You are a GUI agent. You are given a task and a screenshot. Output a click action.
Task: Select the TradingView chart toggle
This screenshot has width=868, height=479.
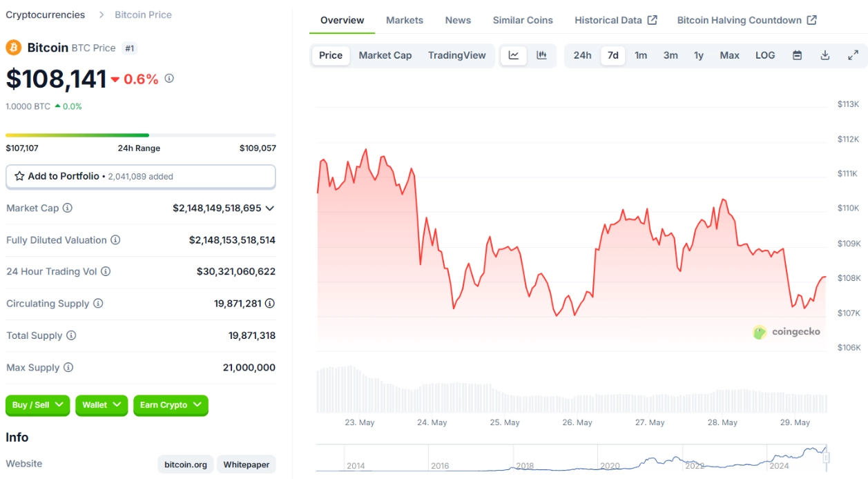click(x=457, y=55)
